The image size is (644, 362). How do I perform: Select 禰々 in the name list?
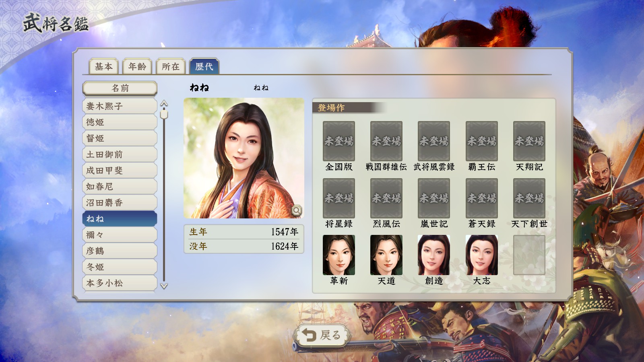pos(120,235)
